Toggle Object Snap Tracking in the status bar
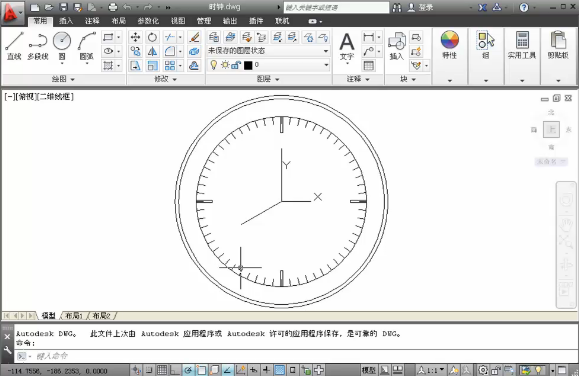The height and width of the screenshot is (376, 579). coord(228,370)
